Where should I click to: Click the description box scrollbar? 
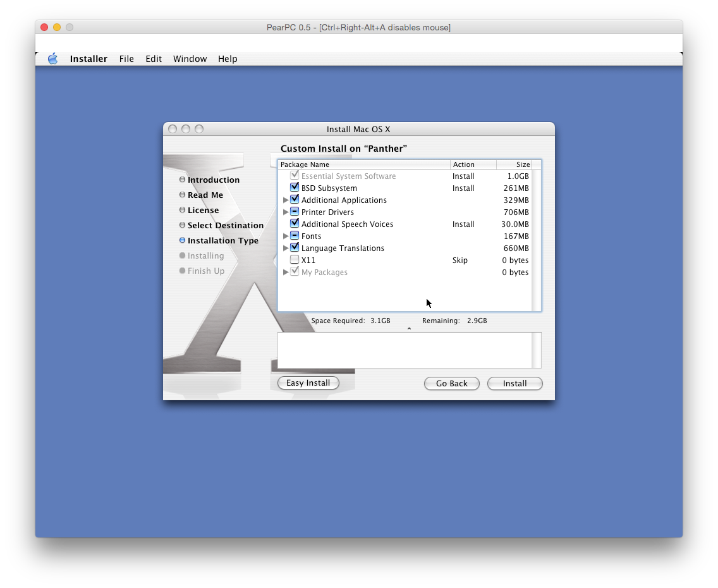coord(536,350)
